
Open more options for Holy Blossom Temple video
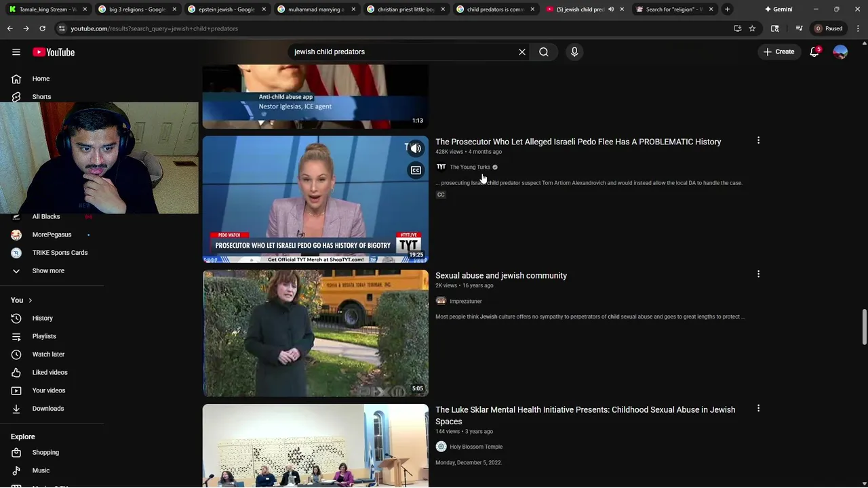(x=758, y=408)
